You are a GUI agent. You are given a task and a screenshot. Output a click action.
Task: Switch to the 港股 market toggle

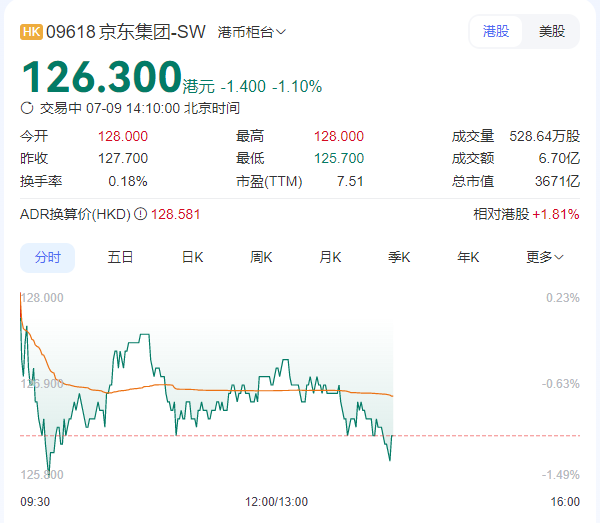tap(496, 31)
